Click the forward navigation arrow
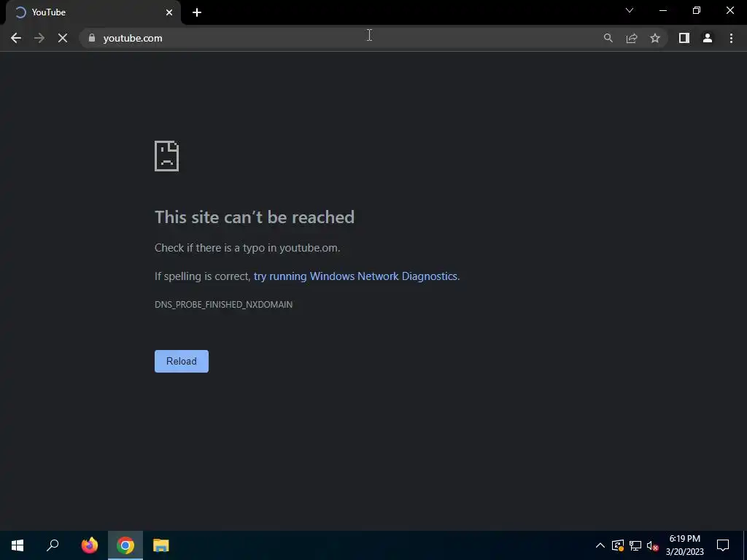This screenshot has width=747, height=560. coord(39,38)
